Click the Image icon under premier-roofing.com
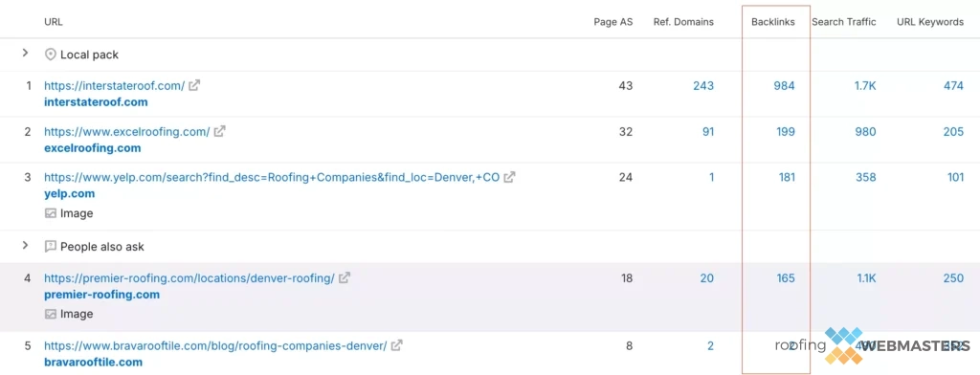The image size is (980, 375). click(51, 314)
